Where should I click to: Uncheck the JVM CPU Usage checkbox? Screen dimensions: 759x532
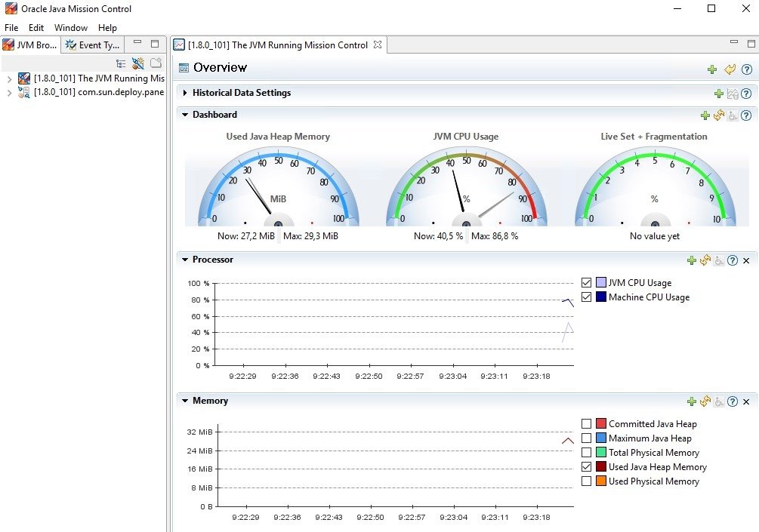tap(586, 282)
